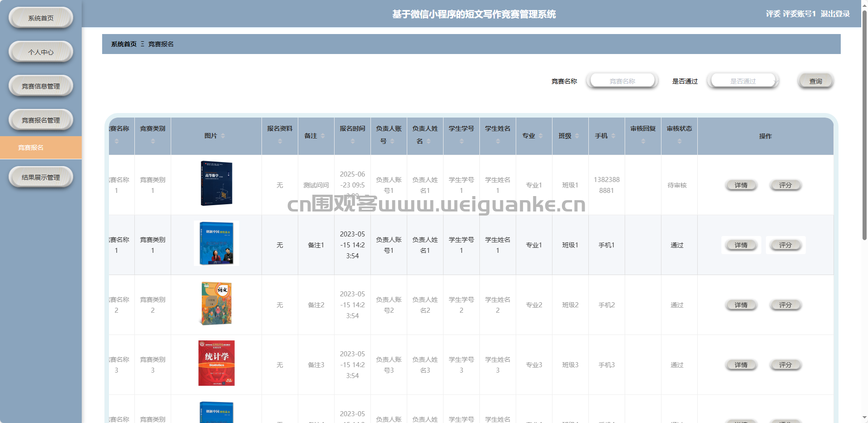Expand 结果展示管理 sidebar menu
Screen dimensions: 868x423
(x=41, y=177)
